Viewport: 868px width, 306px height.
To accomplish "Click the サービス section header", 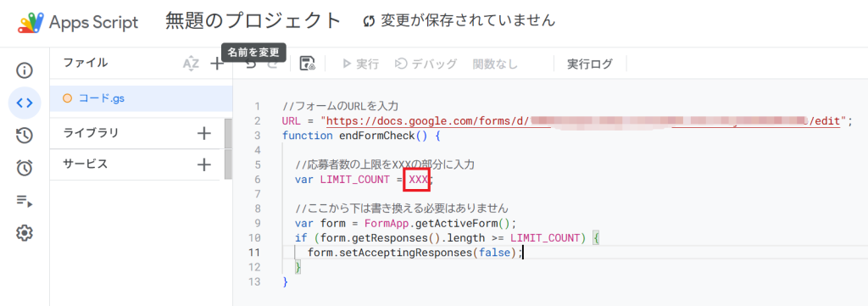I will [x=86, y=164].
